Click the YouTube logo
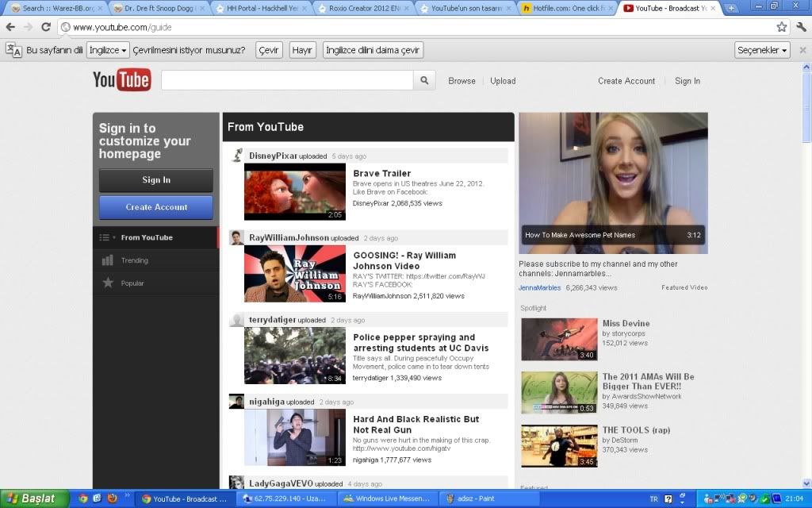 tap(122, 80)
